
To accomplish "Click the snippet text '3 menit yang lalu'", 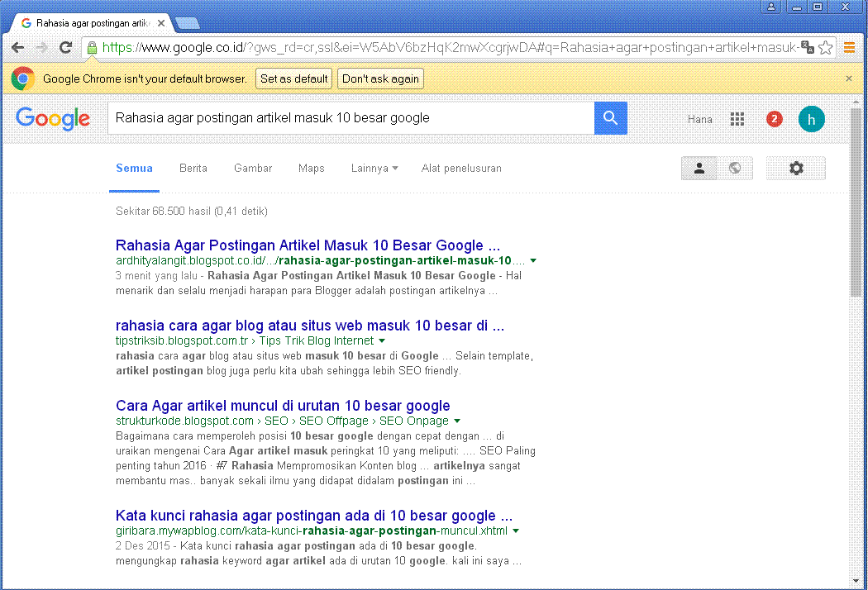I will click(x=156, y=276).
